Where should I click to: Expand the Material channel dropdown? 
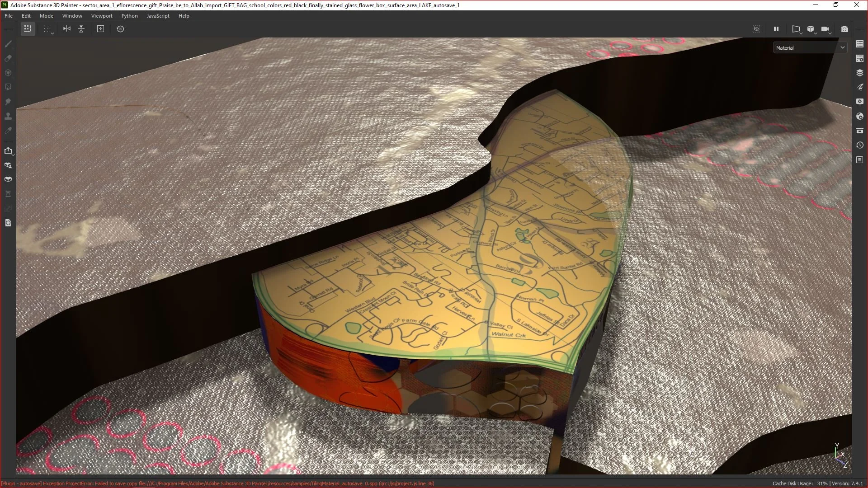[810, 47]
